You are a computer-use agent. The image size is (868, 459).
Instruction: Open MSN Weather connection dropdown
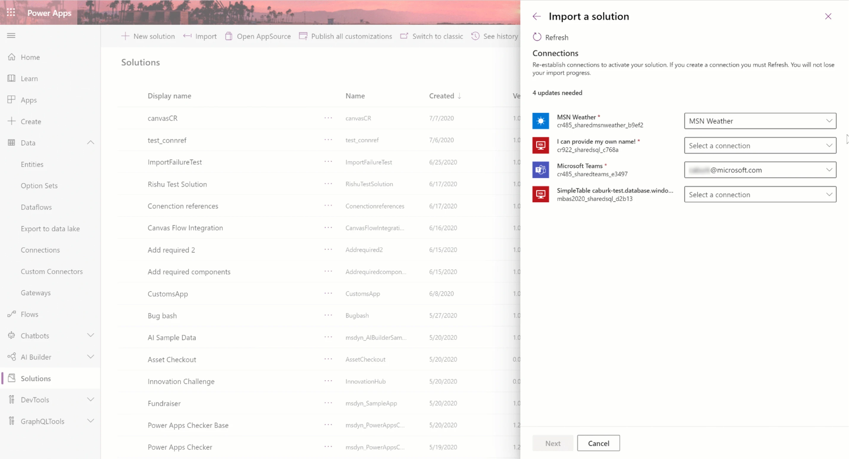[x=760, y=121]
